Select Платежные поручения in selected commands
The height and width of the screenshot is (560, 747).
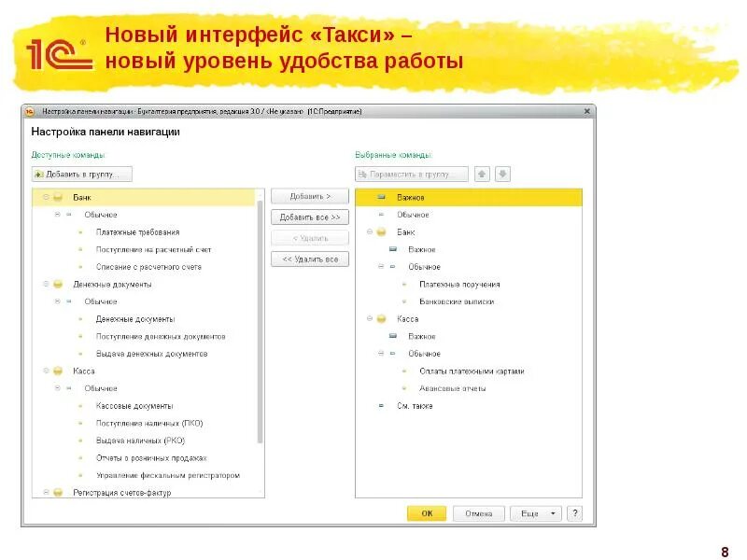(459, 285)
